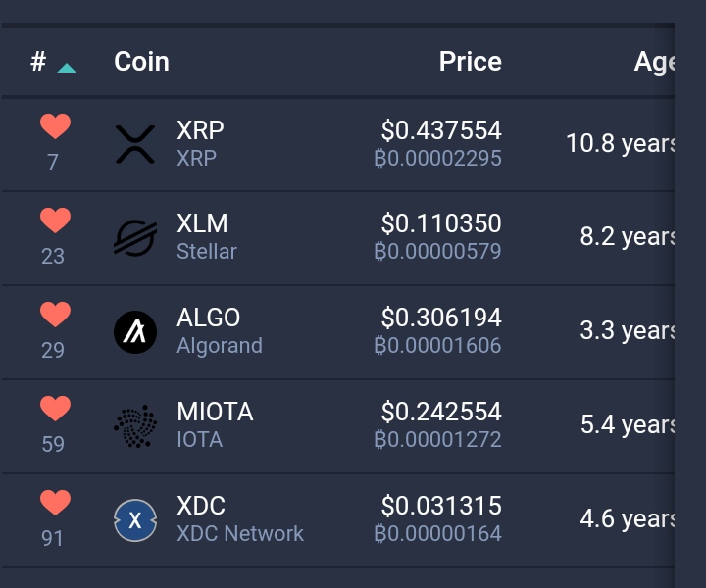Click the XDC Network logo icon
706x588 pixels.
(135, 520)
